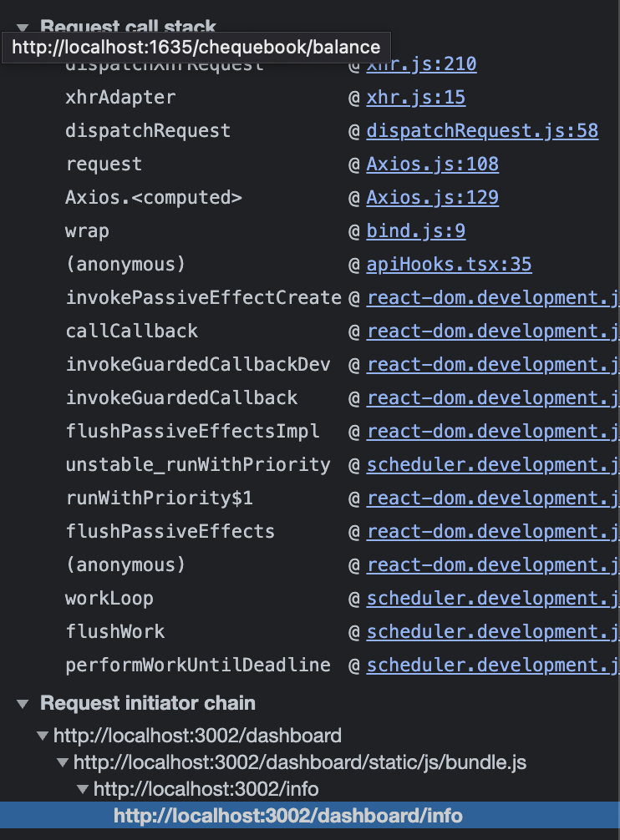The width and height of the screenshot is (620, 840).
Task: Click the invokePassiveEffectCreate function name
Action: coord(204,298)
